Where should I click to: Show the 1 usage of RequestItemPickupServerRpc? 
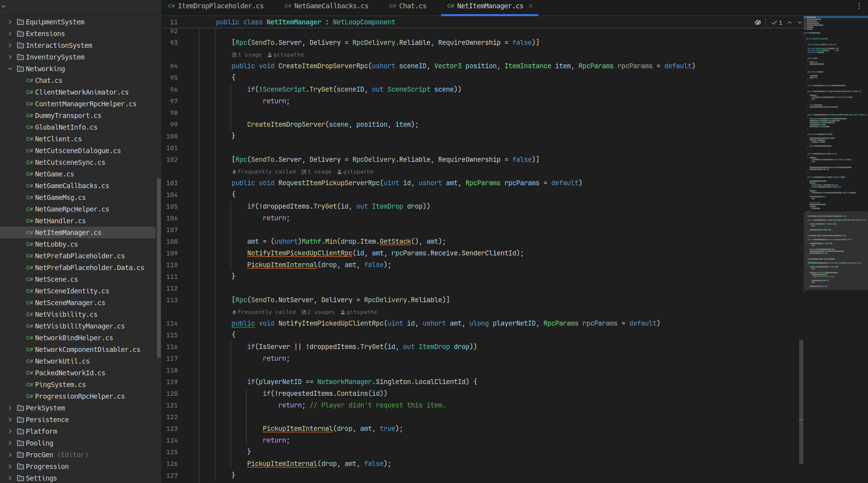click(x=316, y=172)
